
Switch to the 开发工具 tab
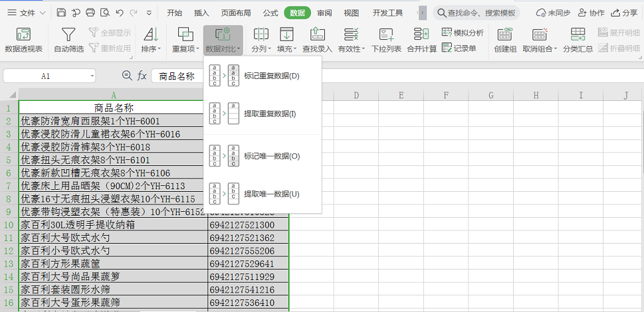click(387, 13)
